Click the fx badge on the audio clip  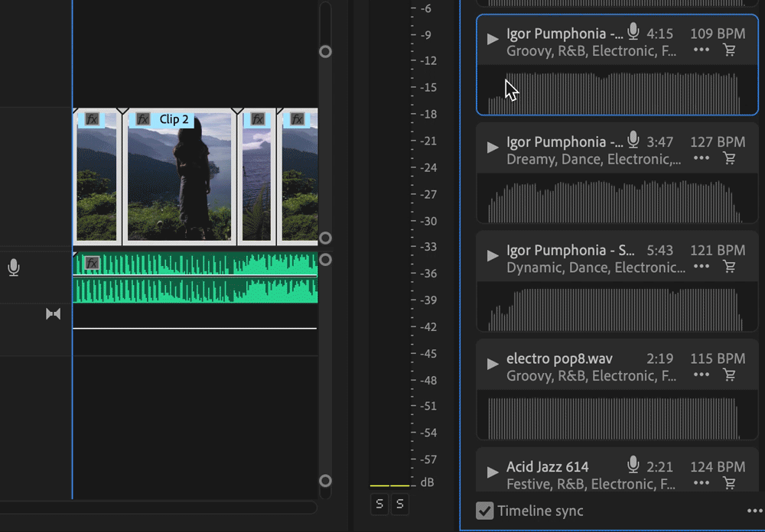(x=92, y=263)
